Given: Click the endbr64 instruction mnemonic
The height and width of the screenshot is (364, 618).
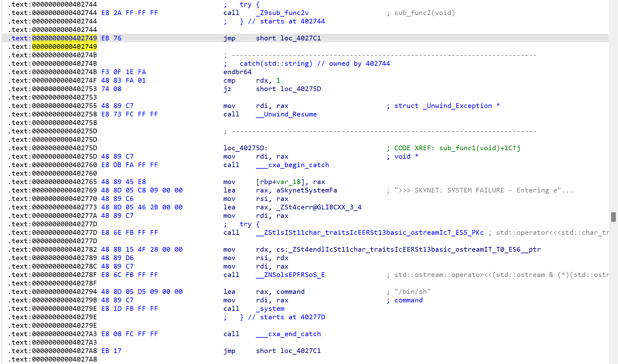Looking at the screenshot, I should pyautogui.click(x=237, y=72).
